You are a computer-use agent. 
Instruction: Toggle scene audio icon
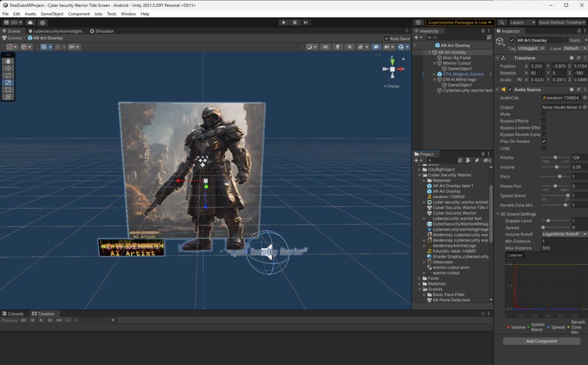click(x=350, y=47)
